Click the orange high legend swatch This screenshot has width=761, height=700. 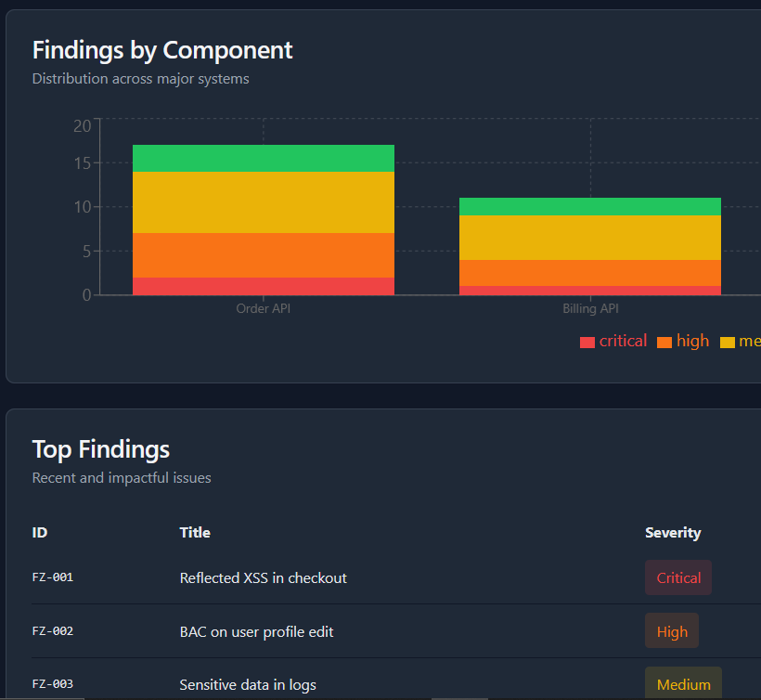coord(664,343)
